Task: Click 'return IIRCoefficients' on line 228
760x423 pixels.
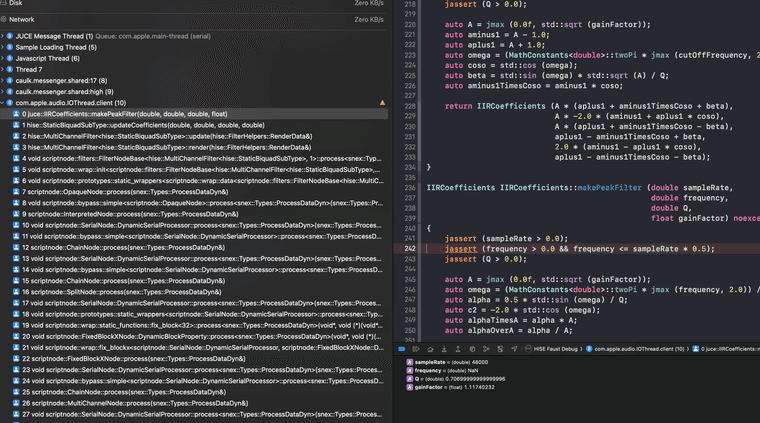Action: click(x=495, y=106)
